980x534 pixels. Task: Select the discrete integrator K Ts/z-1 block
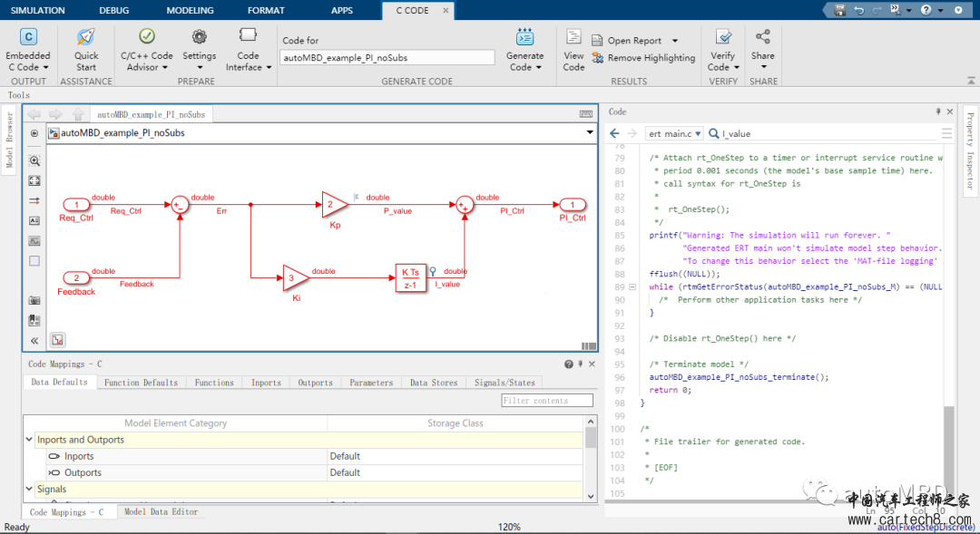pyautogui.click(x=411, y=278)
